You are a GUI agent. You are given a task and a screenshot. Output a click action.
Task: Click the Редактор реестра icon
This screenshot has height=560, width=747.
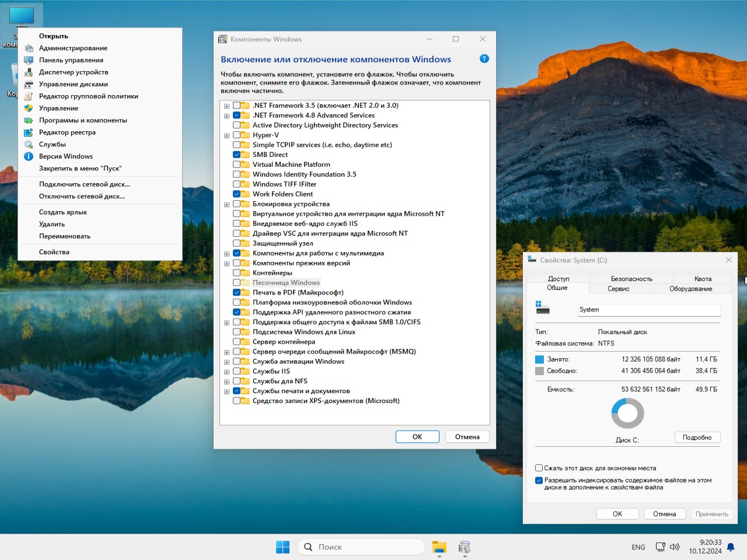(x=29, y=132)
